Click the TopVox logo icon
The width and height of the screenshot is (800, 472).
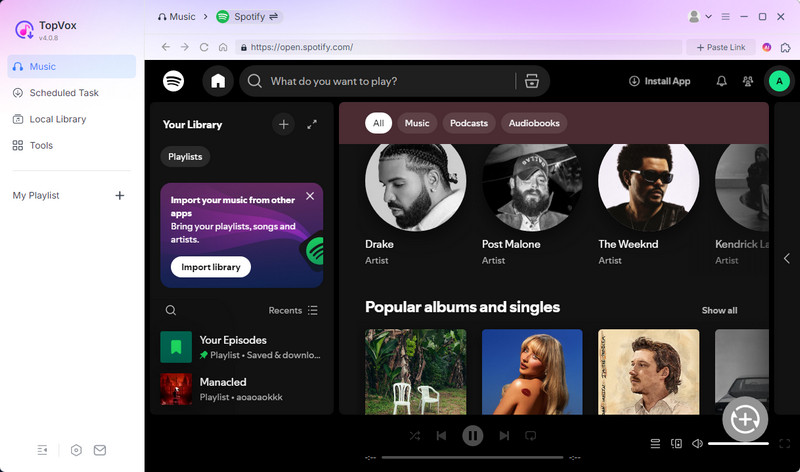(24, 30)
